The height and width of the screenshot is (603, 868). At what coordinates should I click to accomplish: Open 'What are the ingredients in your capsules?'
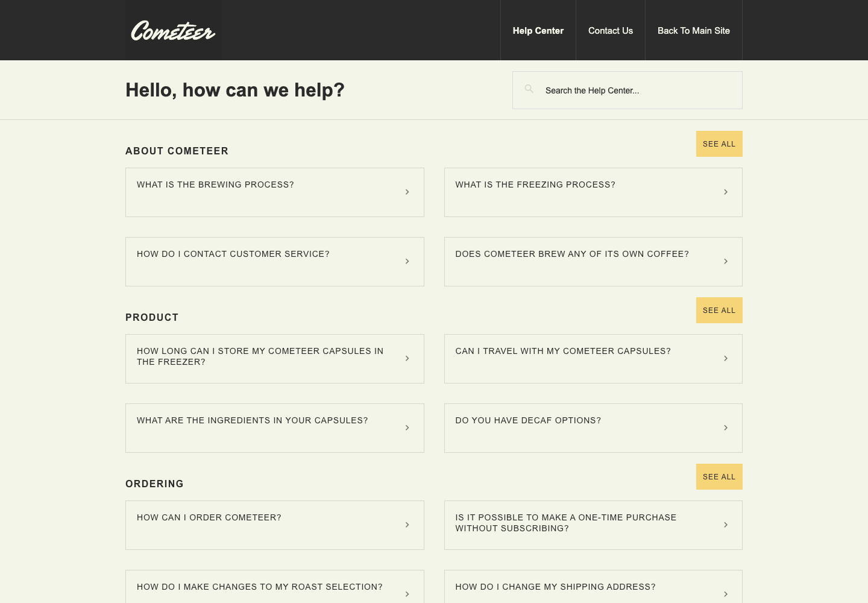point(275,428)
